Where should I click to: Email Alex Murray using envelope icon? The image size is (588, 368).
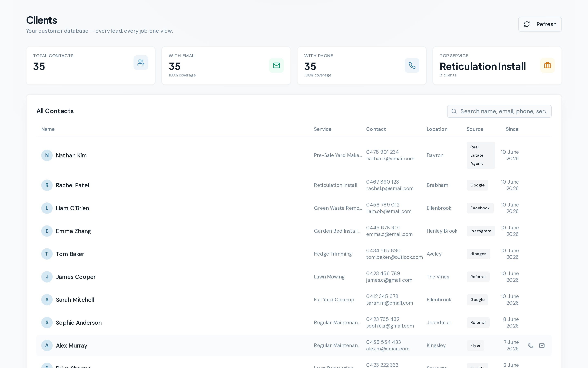542,345
